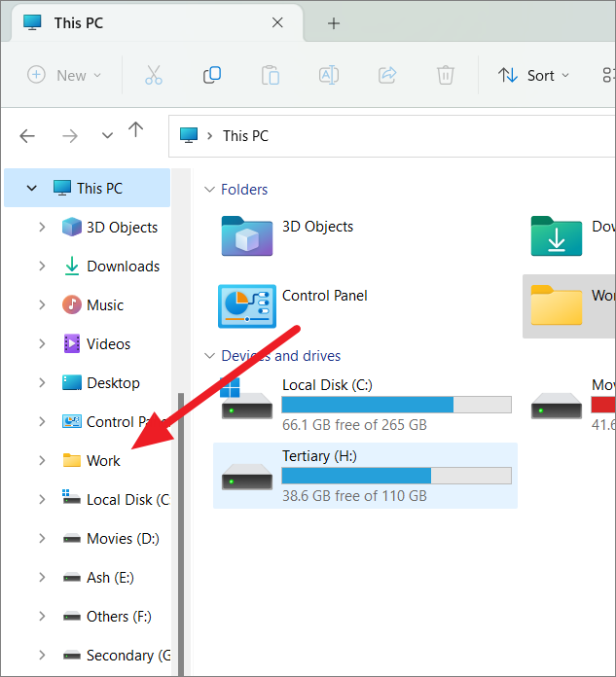This screenshot has width=616, height=677.
Task: Click the Downloads folder icon in Folders
Action: pos(557,235)
